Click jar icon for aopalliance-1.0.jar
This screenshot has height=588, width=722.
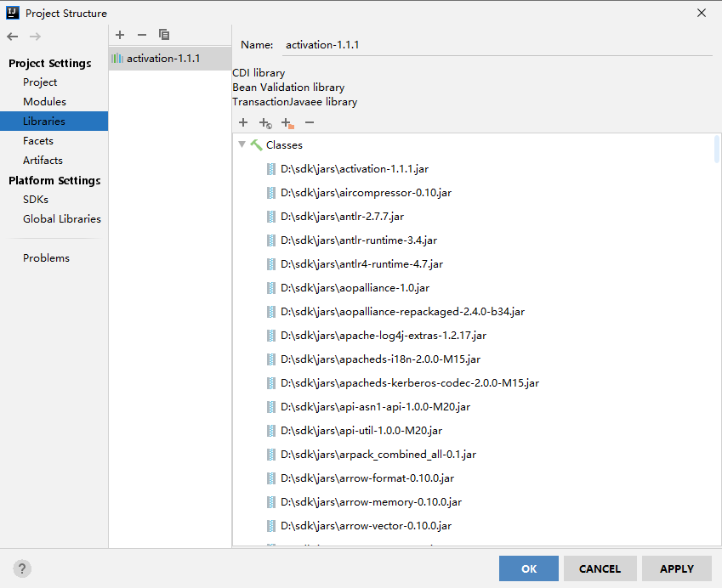(x=271, y=288)
